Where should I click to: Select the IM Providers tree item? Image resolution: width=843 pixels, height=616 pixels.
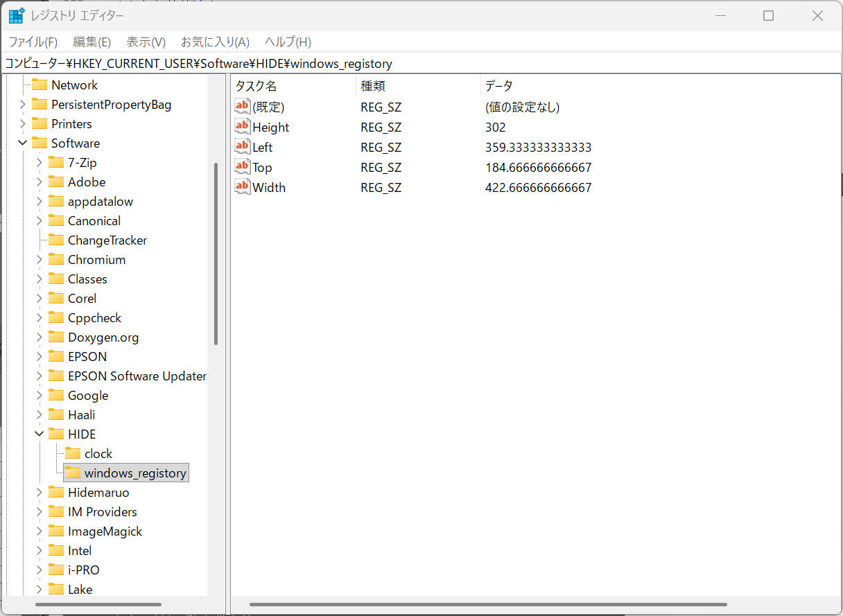pyautogui.click(x=103, y=512)
